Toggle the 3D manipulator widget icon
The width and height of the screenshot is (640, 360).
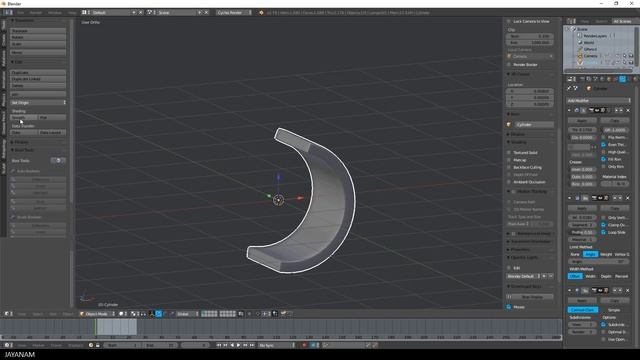(152, 314)
